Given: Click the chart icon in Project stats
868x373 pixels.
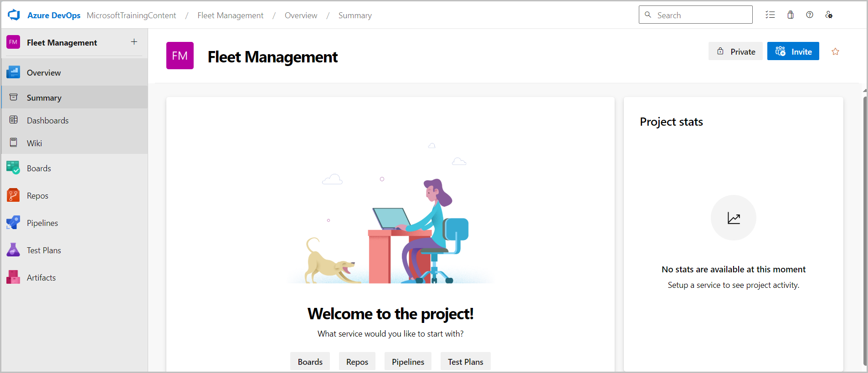Looking at the screenshot, I should 734,218.
